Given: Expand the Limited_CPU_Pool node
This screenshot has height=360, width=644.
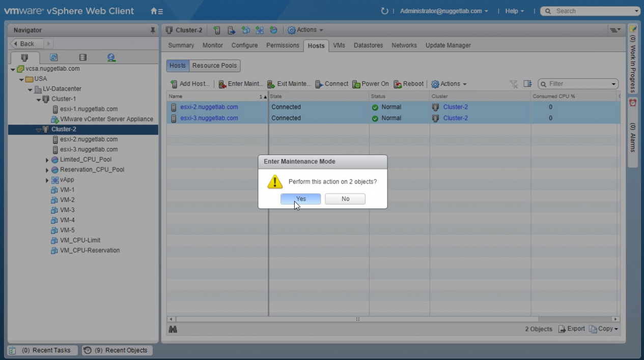Looking at the screenshot, I should (x=47, y=160).
